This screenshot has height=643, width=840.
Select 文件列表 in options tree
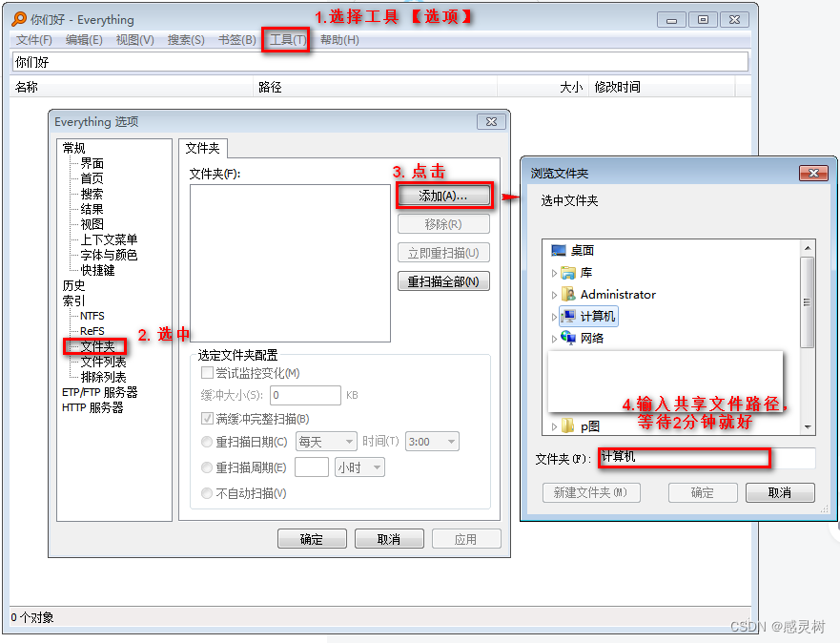pos(103,362)
